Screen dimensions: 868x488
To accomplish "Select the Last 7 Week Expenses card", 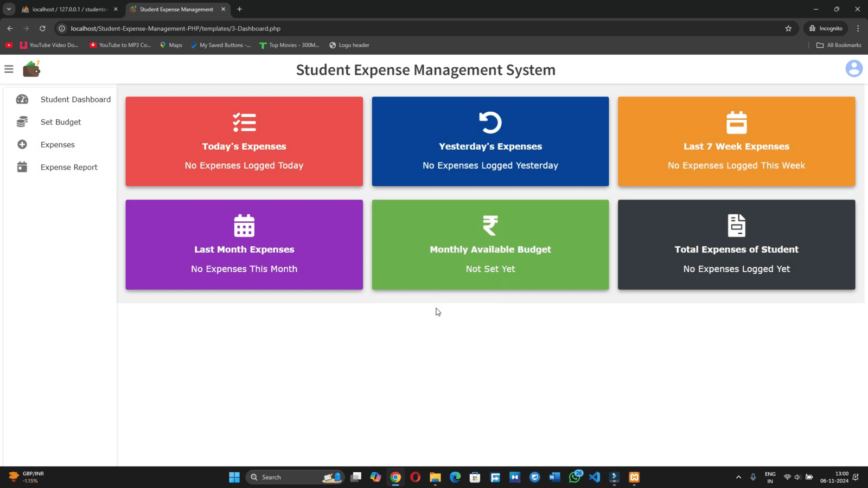I will pos(736,142).
